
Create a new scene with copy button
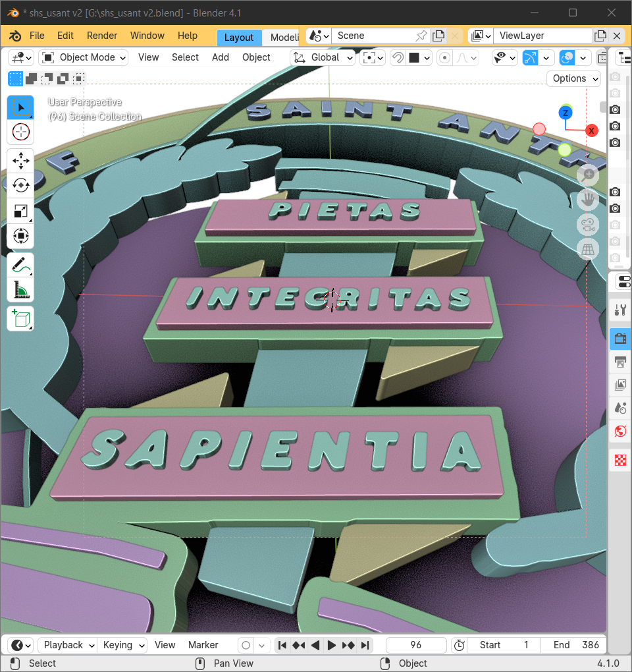coord(438,36)
